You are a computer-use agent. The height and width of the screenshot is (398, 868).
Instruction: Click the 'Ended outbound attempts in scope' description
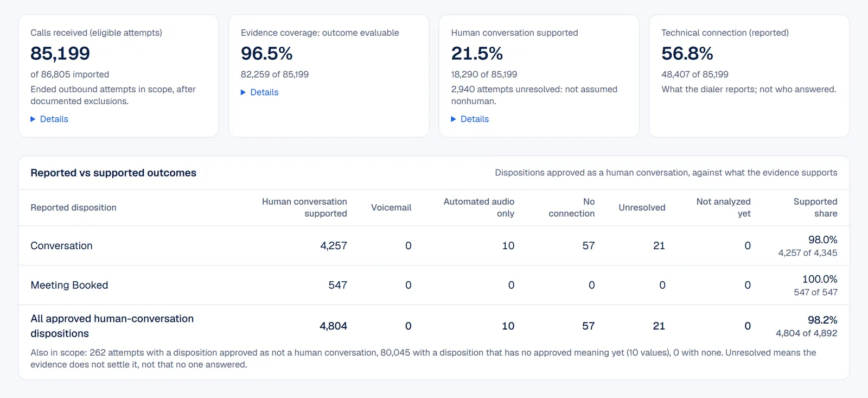tap(113, 95)
